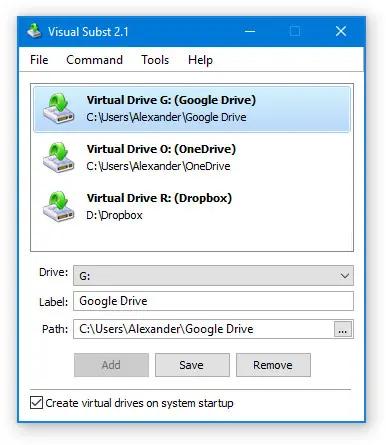This screenshot has width=386, height=445.
Task: Expand the Drive letter dropdown arrow
Action: 345,276
